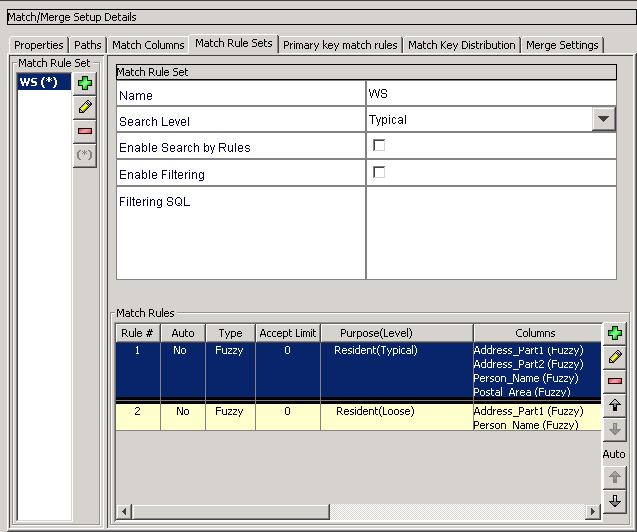Click right arrow of horizontal scrollbar
Viewport: 637px width, 532px height.
coord(593,511)
